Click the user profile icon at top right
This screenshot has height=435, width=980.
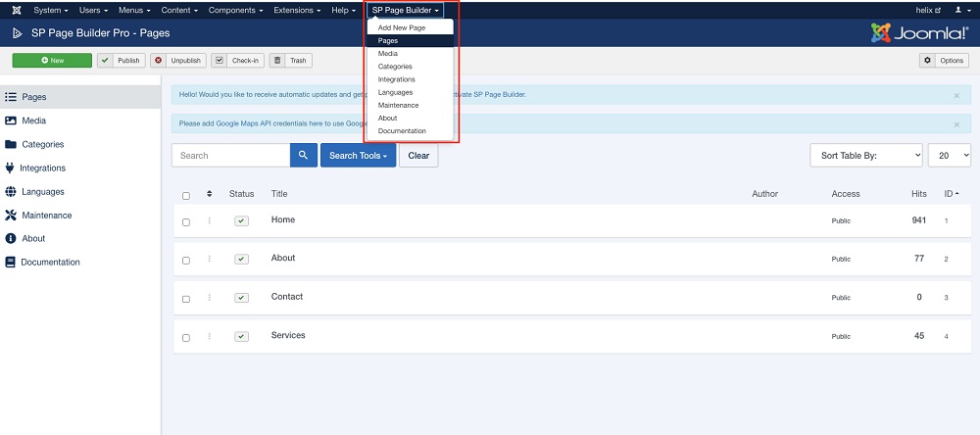tap(959, 10)
